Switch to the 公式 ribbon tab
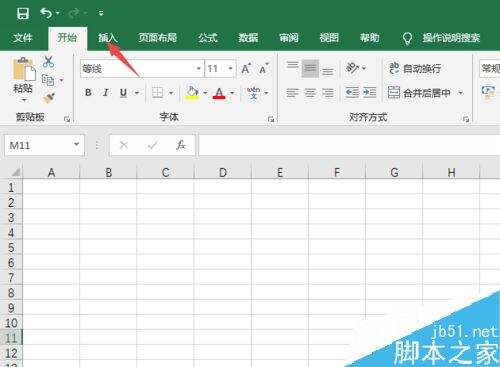The width and height of the screenshot is (500, 367). (x=208, y=38)
